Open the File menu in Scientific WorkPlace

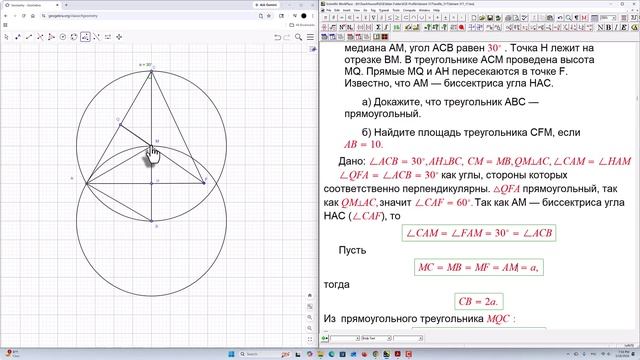[x=329, y=10]
